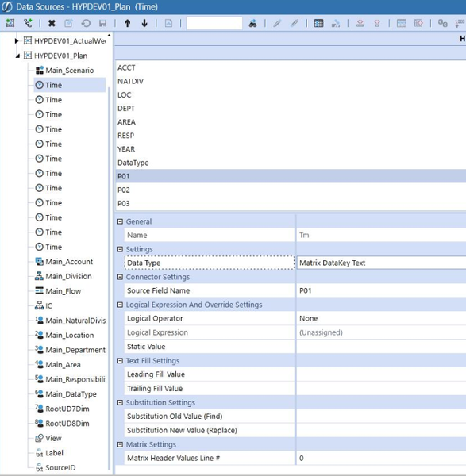Screen dimensions: 466x476
Task: Collapse the Connector Settings section
Action: point(121,277)
